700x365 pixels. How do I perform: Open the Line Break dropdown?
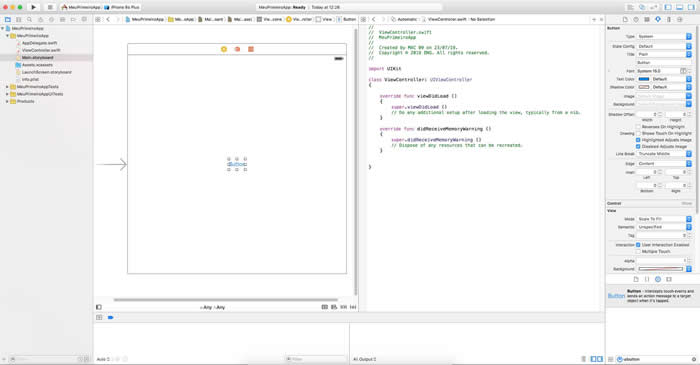pyautogui.click(x=664, y=154)
